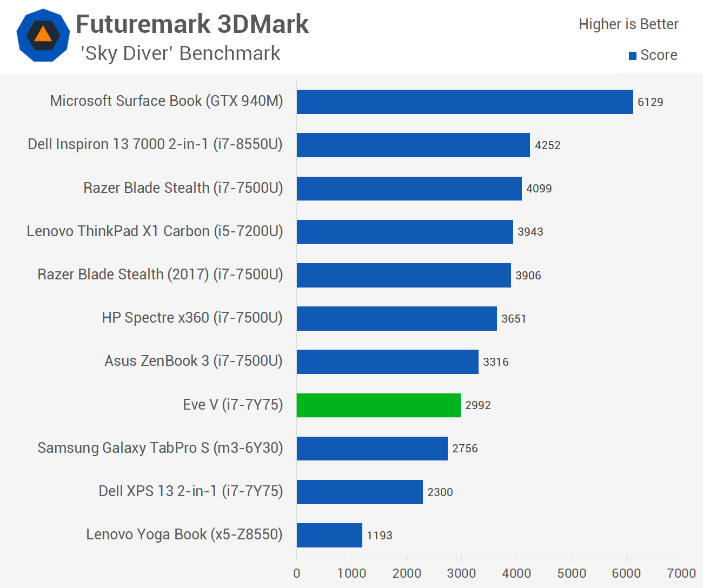The image size is (703, 588).
Task: Click the score value 1193
Action: point(380,536)
